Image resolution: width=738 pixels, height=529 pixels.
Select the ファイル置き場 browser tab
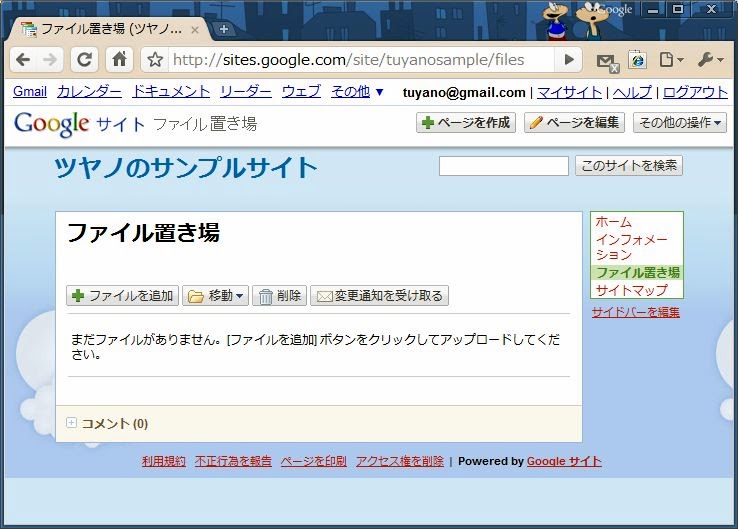(110, 29)
